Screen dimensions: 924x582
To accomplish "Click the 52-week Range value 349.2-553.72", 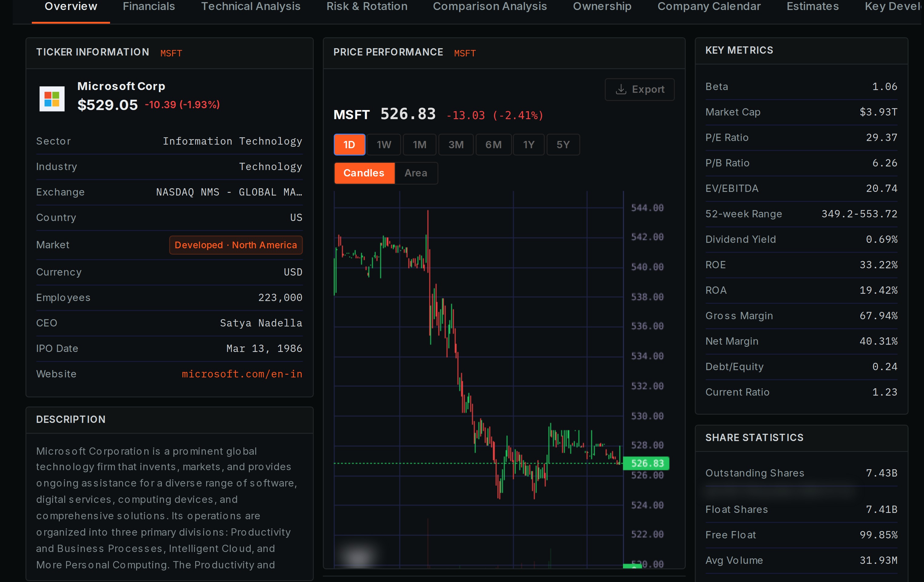I will pos(859,214).
